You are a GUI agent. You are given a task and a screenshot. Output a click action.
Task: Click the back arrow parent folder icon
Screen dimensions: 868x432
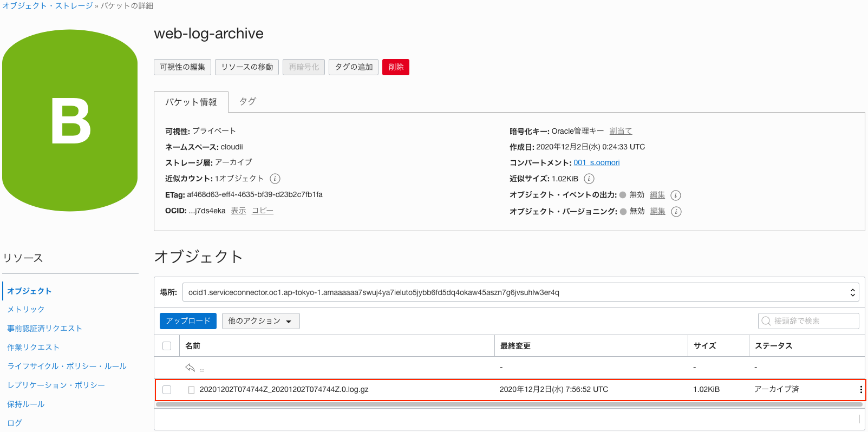[x=190, y=368]
